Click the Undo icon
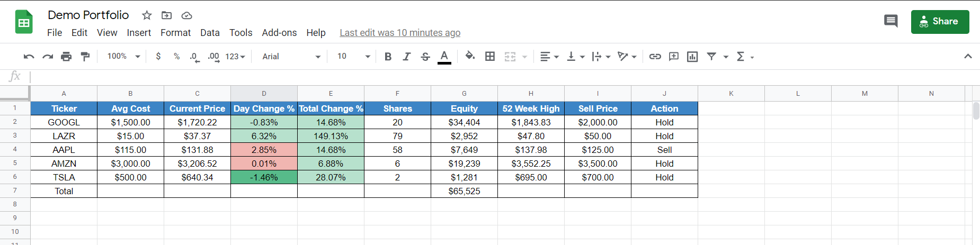The width and height of the screenshot is (980, 245). pyautogui.click(x=29, y=57)
